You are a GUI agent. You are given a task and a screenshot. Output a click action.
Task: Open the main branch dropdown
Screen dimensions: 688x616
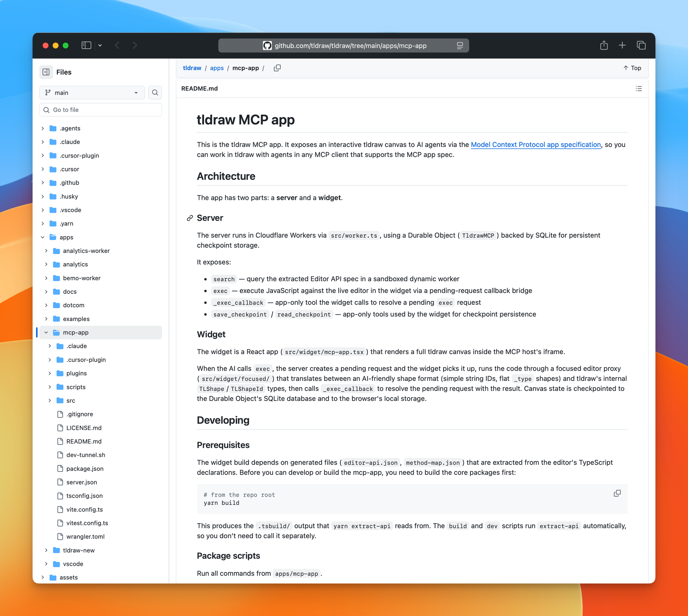coord(92,93)
